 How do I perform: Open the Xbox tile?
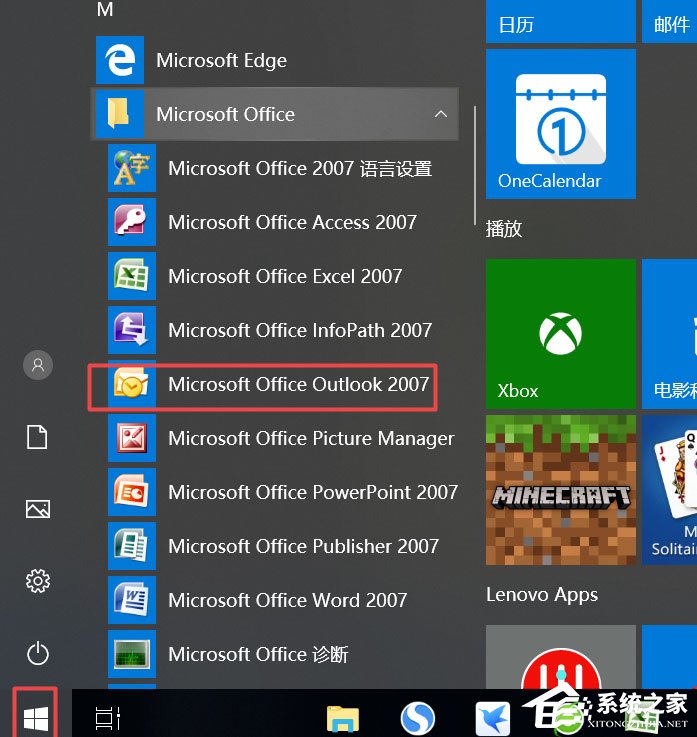pos(560,333)
